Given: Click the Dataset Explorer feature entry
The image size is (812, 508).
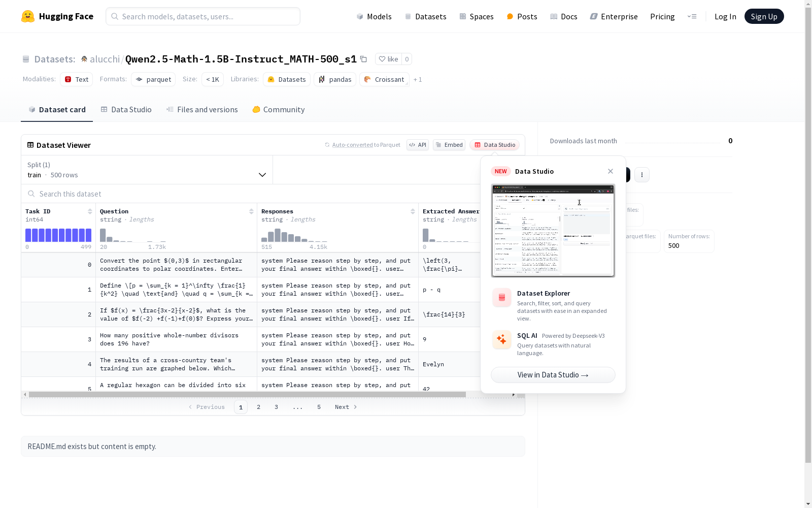Looking at the screenshot, I should click(553, 305).
